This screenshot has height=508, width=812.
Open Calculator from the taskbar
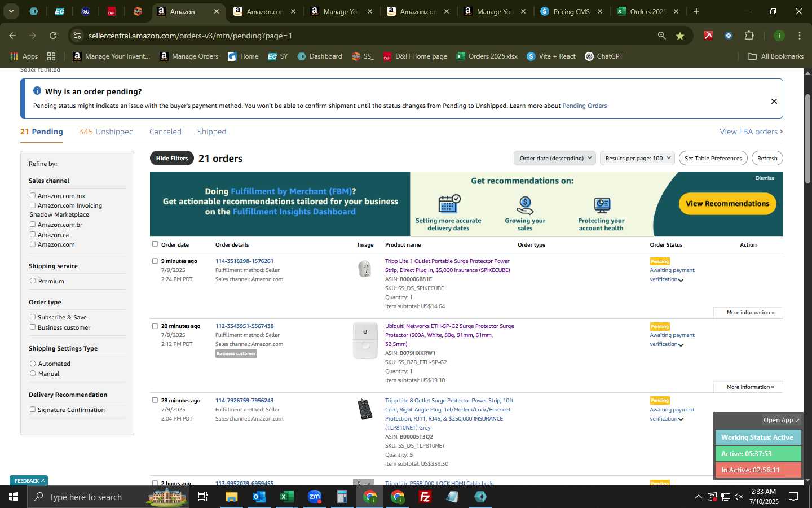pos(342,497)
